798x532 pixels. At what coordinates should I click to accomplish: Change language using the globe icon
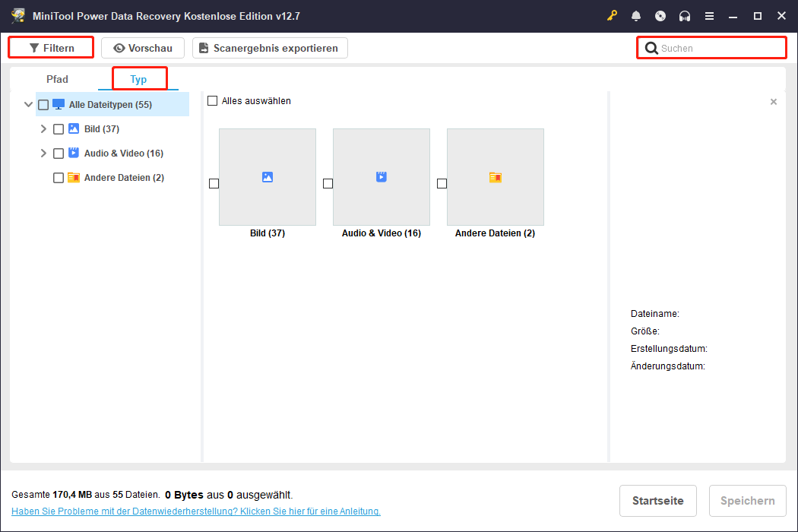coord(660,15)
